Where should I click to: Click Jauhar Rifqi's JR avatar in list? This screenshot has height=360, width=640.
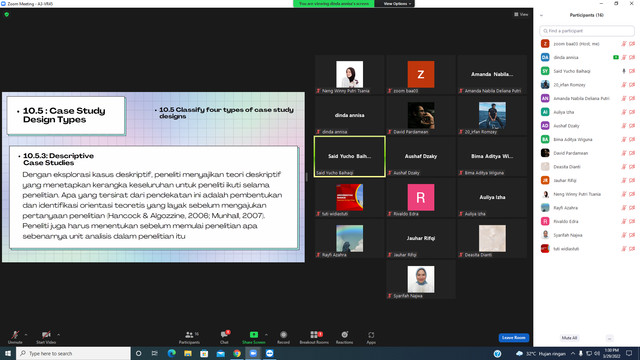click(545, 180)
